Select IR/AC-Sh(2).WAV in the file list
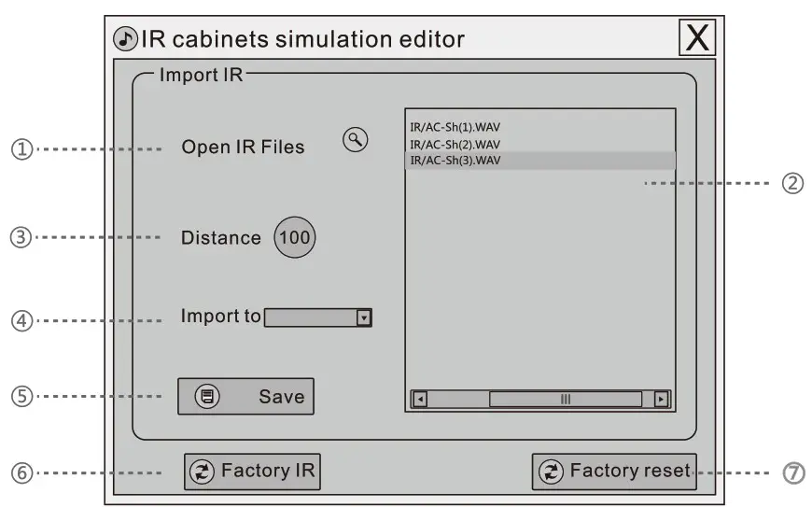 455,145
